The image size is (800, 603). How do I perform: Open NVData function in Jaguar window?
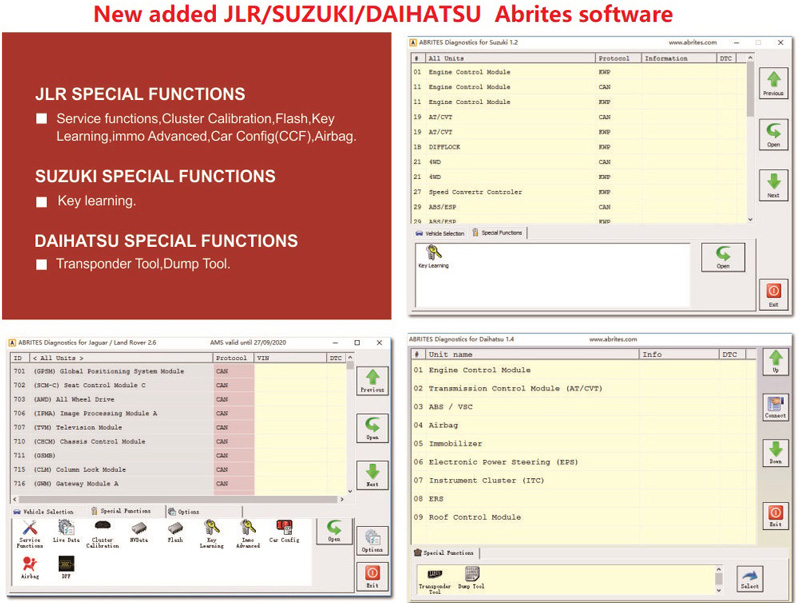click(x=139, y=531)
